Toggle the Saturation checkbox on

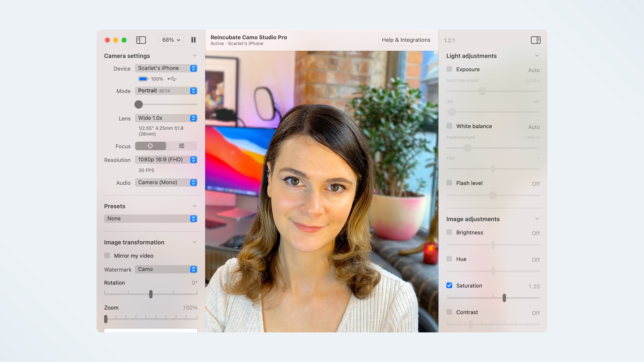(450, 285)
